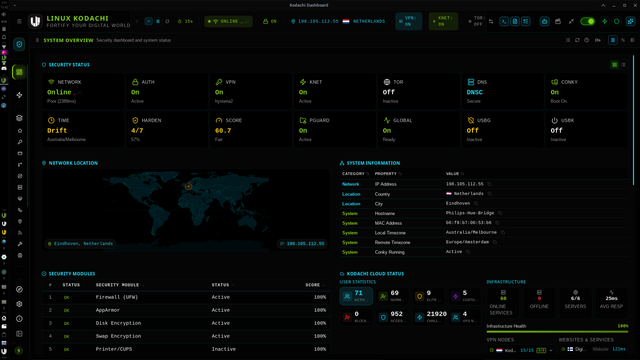Screen dimensions: 640x360
Task: Click the swap arrows icon after TOR
Action: pos(491,21)
